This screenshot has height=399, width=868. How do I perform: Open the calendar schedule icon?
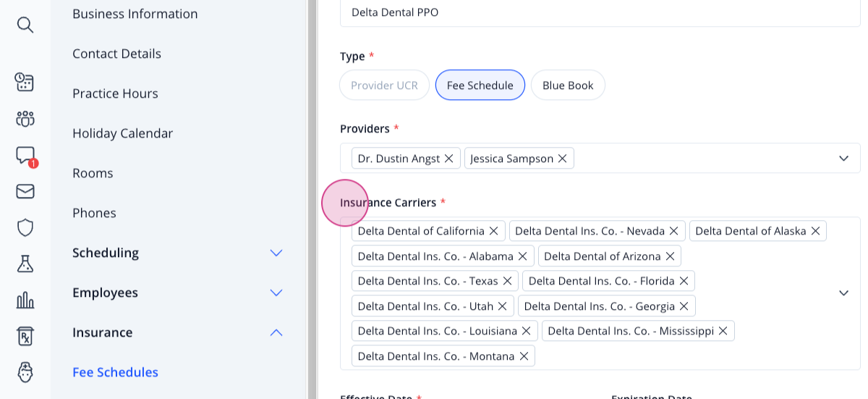pyautogui.click(x=25, y=82)
